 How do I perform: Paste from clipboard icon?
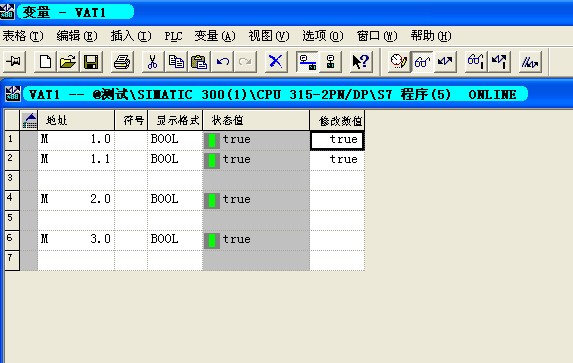pyautogui.click(x=199, y=61)
